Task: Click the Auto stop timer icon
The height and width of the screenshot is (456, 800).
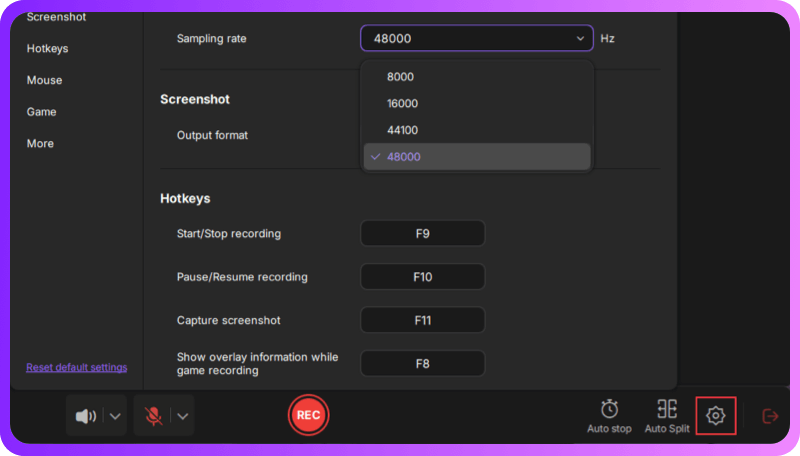Action: coord(609,409)
